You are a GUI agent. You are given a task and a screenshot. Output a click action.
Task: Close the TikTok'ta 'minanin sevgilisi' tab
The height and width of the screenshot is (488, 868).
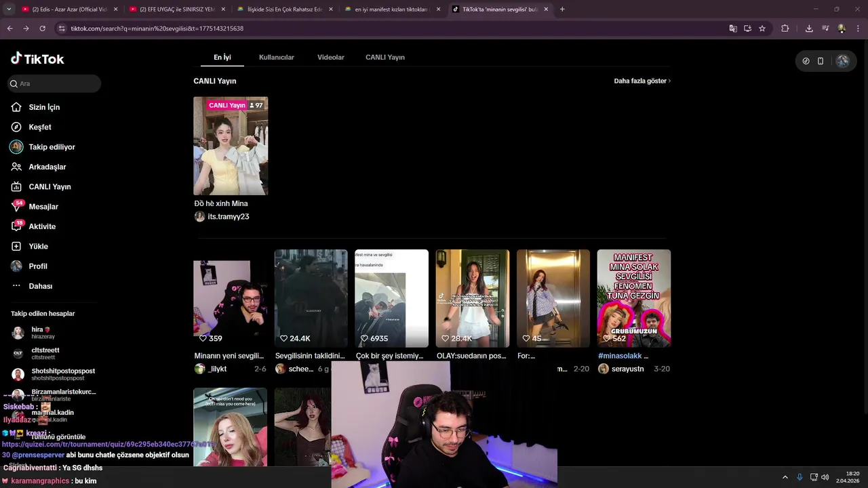click(546, 9)
